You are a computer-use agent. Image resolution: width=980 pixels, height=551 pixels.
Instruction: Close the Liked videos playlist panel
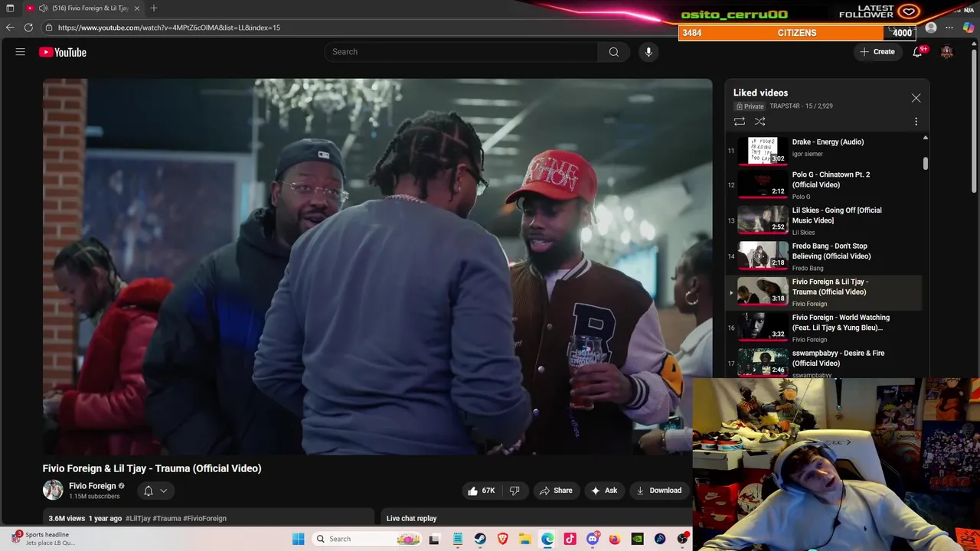916,98
